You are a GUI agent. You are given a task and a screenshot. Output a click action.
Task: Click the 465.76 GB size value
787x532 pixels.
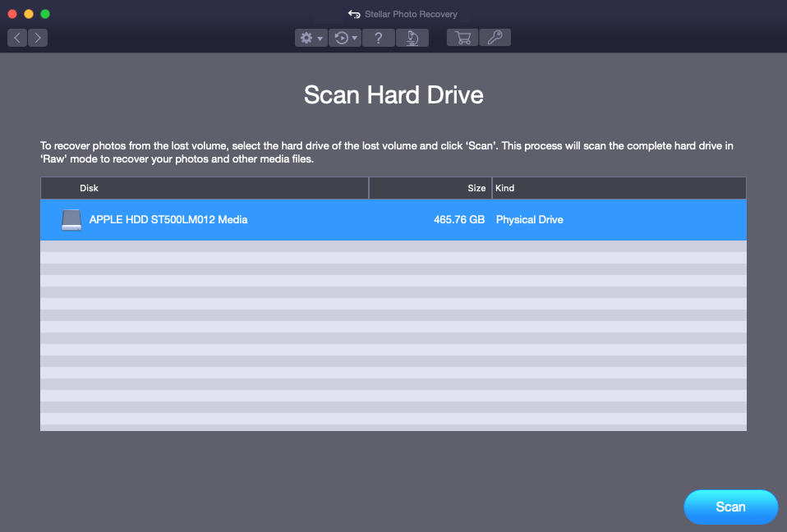tap(459, 220)
